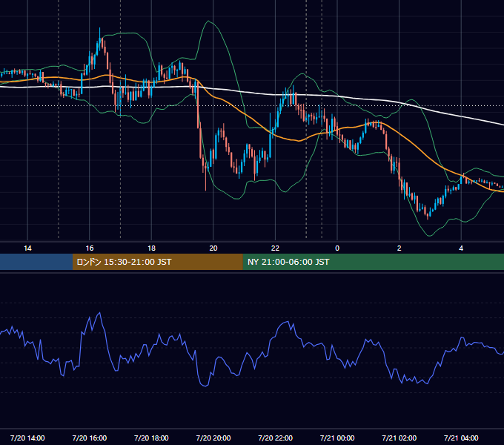Click the blue session bar before London
The width and height of the screenshot is (504, 445).
tap(36, 262)
